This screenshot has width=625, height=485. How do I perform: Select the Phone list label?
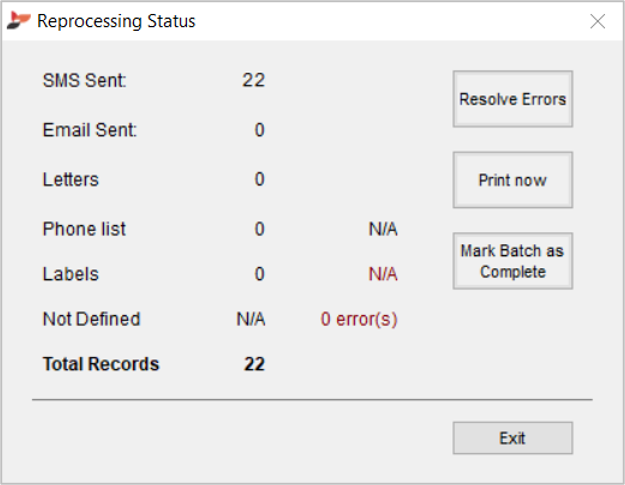(x=84, y=229)
